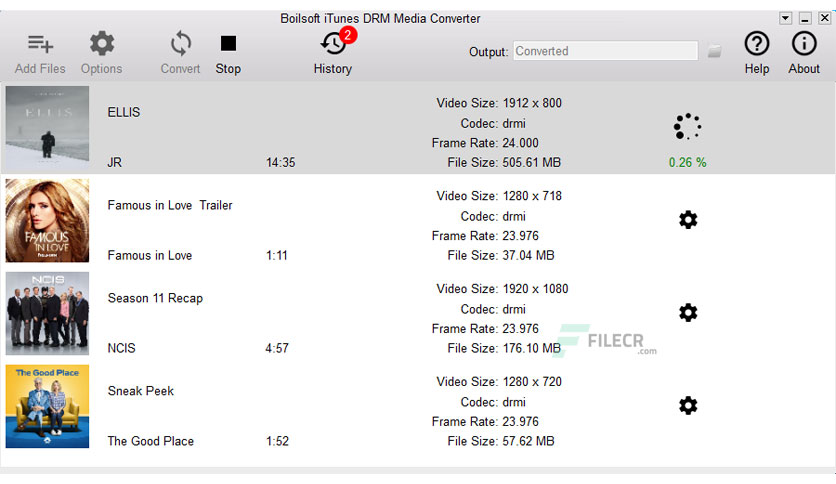Screen dimensions: 836x484
Task: Click the Famous in Love Trailer title
Action: [x=170, y=205]
